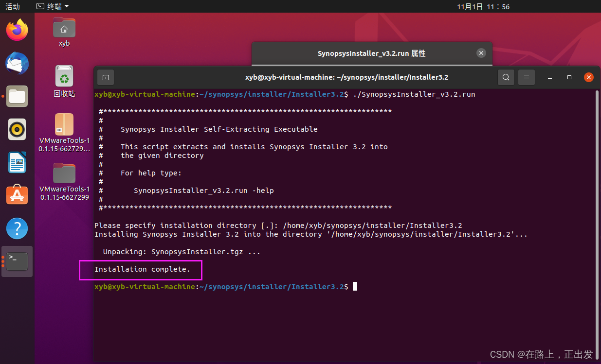Open Firefox from the dock
This screenshot has width=601, height=364.
tap(17, 30)
